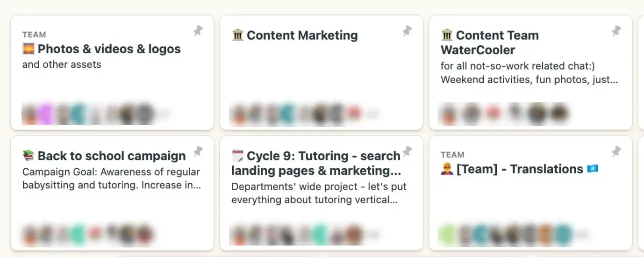Click calendar icon on Cycle 9 card
Screen dimensions: 644x258
click(x=238, y=156)
